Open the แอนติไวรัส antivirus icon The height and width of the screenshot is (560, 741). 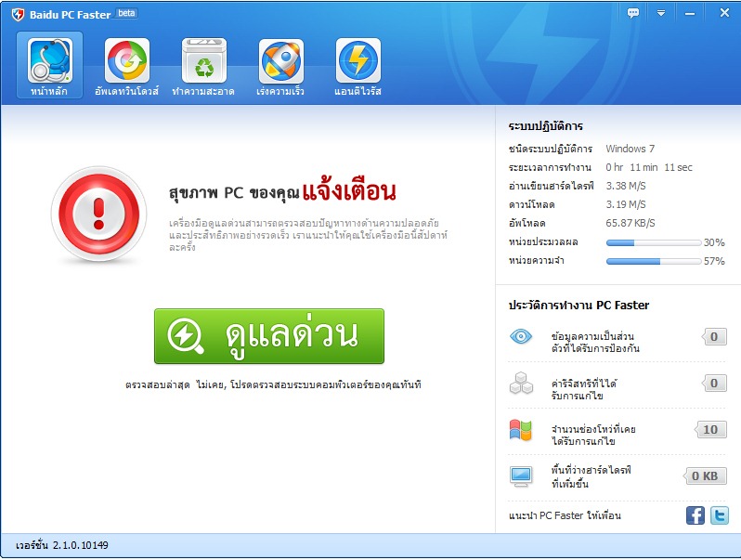[x=357, y=61]
